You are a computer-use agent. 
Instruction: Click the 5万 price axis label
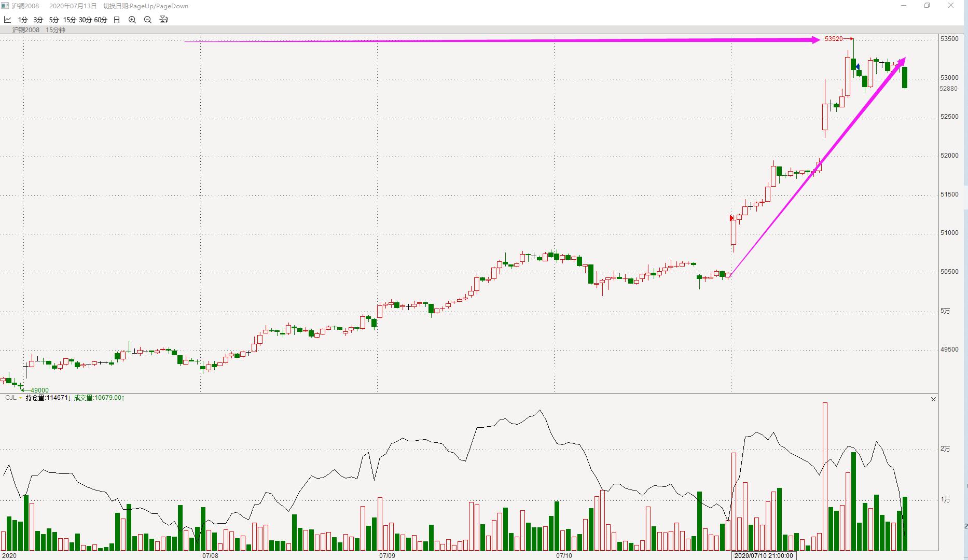pos(945,311)
